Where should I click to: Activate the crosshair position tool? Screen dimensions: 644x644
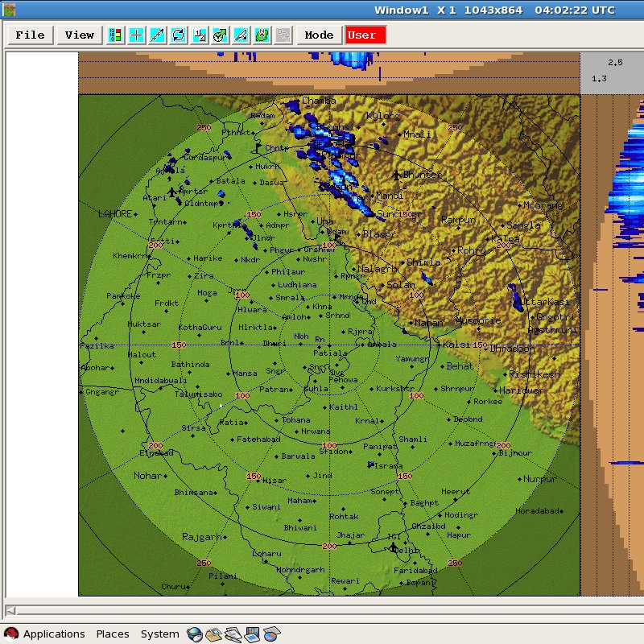[x=137, y=35]
